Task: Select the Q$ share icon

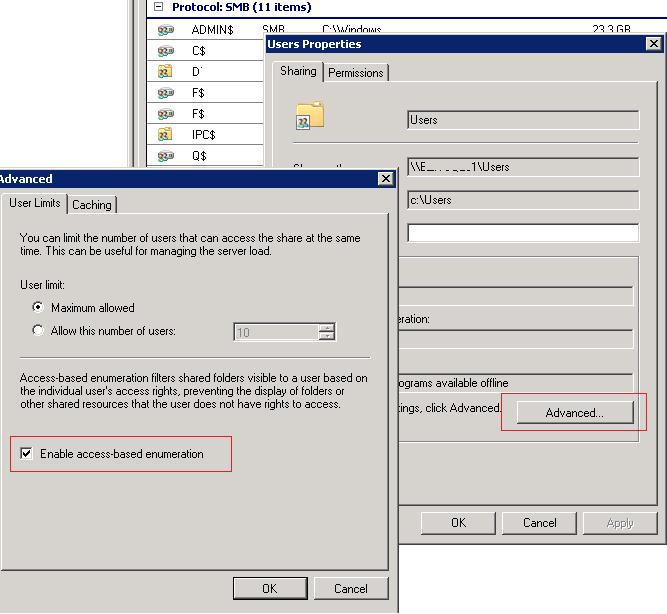Action: (167, 155)
